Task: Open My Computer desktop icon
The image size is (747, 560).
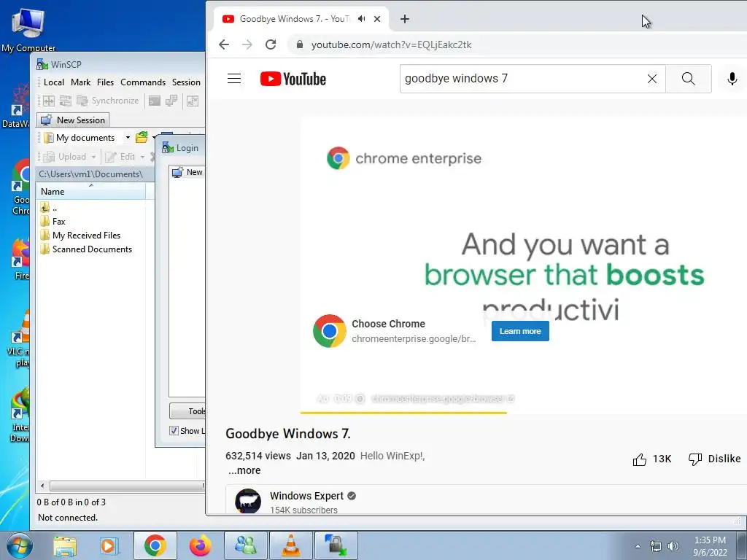Action: [x=28, y=28]
